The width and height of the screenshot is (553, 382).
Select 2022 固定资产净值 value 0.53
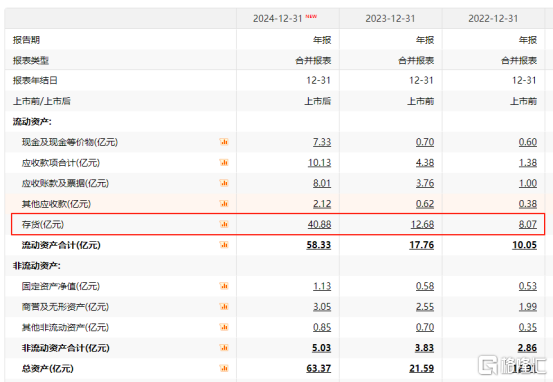[x=528, y=286]
